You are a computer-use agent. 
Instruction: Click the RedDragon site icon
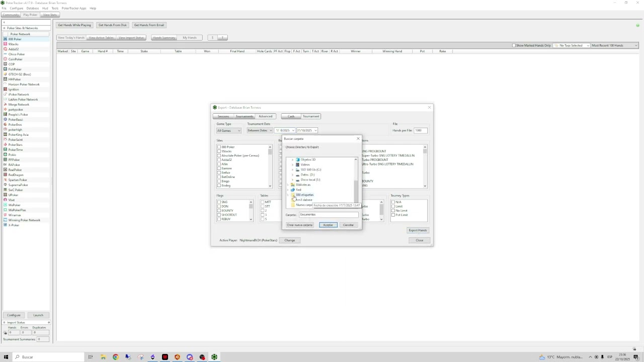pyautogui.click(x=5, y=175)
